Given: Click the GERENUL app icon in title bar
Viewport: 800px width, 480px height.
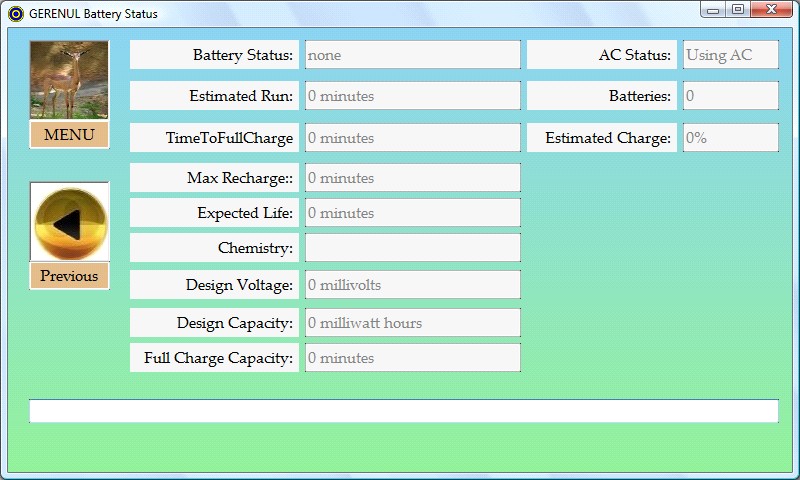Looking at the screenshot, I should [15, 13].
